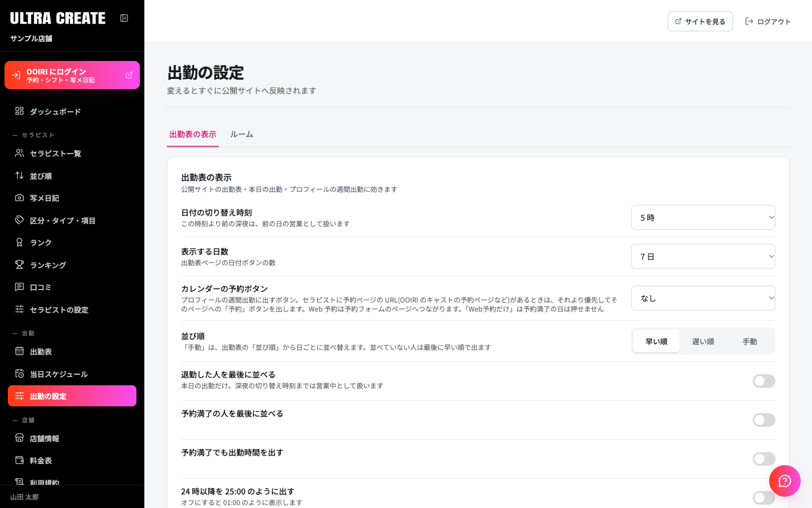Image resolution: width=812 pixels, height=508 pixels.
Task: Open 日付の切り替え時刻 dropdown showing 5 時
Action: 703,217
